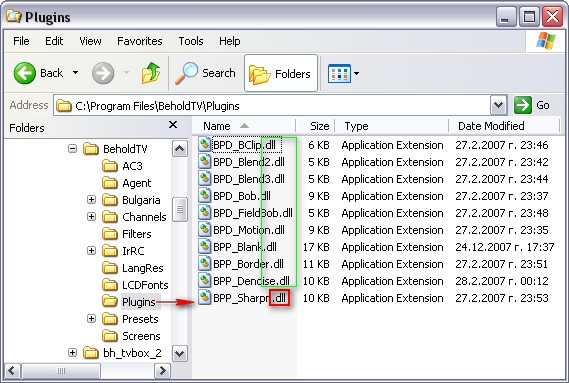Open the Tools menu
This screenshot has width=569, height=383.
(191, 41)
